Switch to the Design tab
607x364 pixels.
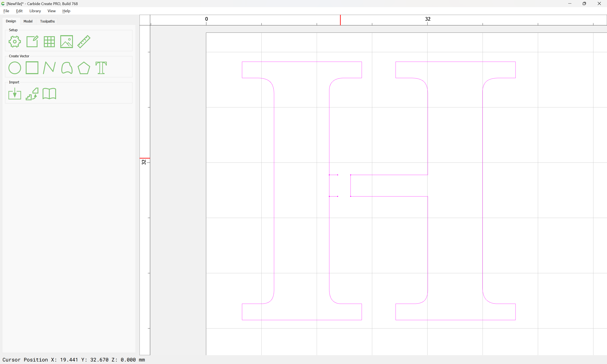pos(11,21)
